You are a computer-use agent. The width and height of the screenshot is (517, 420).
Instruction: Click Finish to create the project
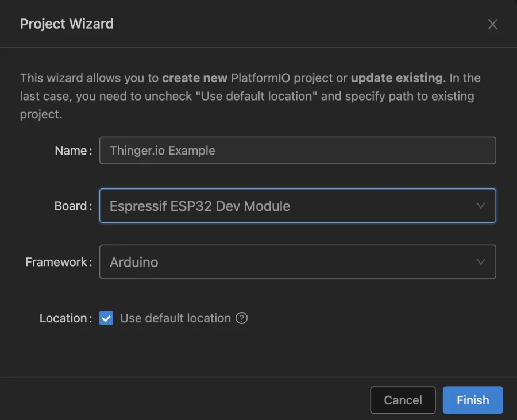(x=473, y=400)
